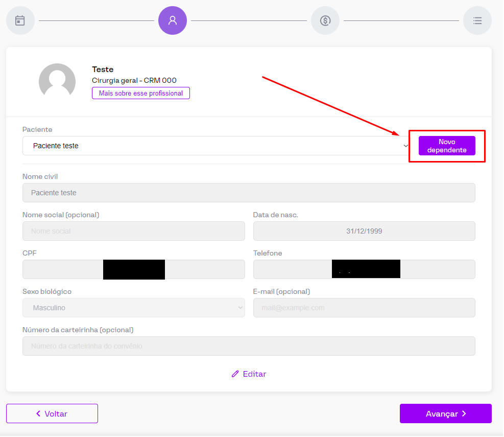Click the professional's avatar picture

(x=57, y=81)
